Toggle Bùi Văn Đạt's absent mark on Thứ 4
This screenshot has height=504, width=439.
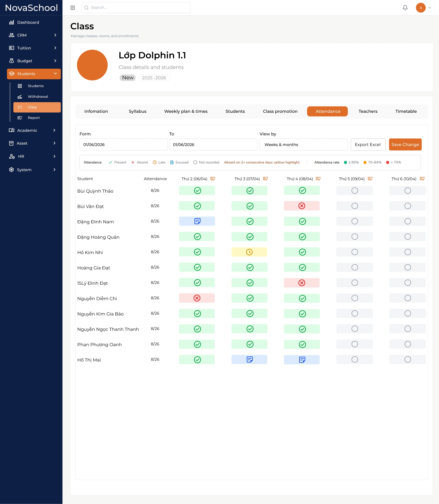302,206
